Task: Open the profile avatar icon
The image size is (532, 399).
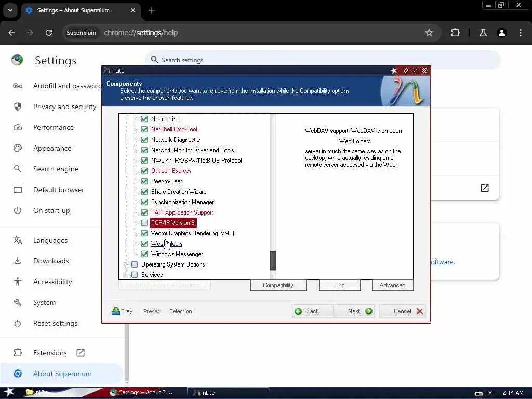Action: (501, 33)
